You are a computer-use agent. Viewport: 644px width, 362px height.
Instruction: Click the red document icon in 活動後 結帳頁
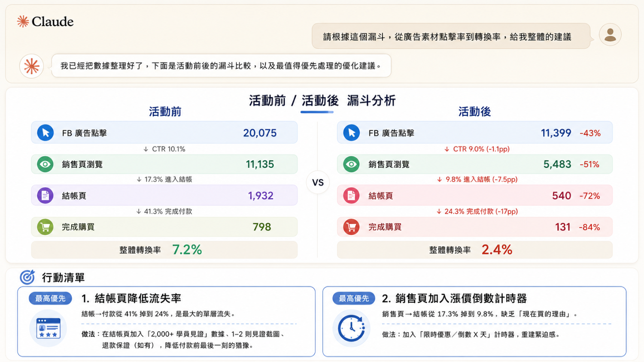pyautogui.click(x=351, y=196)
